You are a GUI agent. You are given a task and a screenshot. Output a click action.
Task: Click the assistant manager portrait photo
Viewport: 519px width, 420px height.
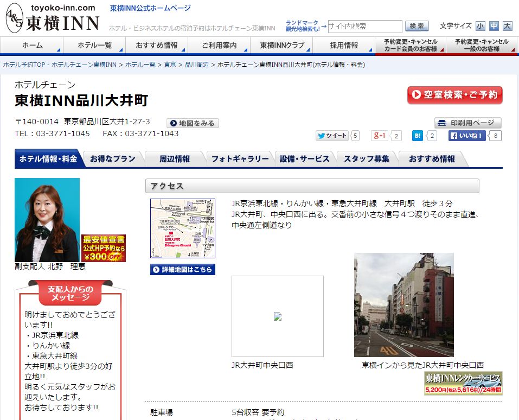(47, 220)
